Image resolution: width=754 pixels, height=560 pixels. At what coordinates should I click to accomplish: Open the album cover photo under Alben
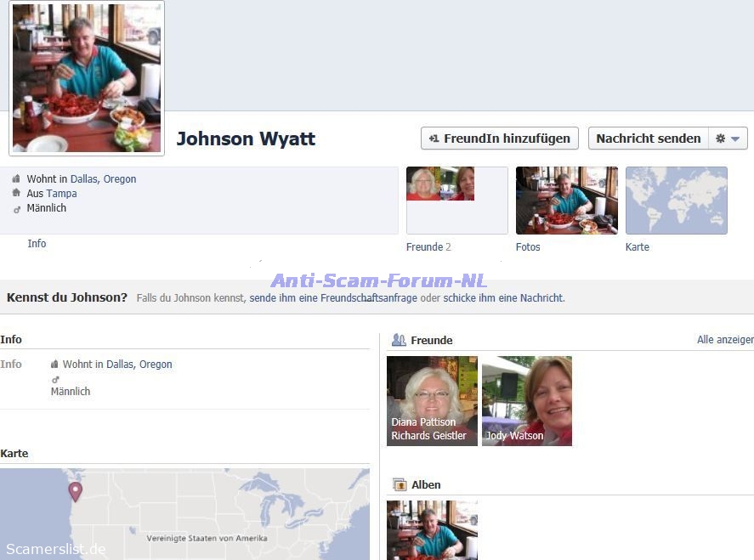click(432, 529)
